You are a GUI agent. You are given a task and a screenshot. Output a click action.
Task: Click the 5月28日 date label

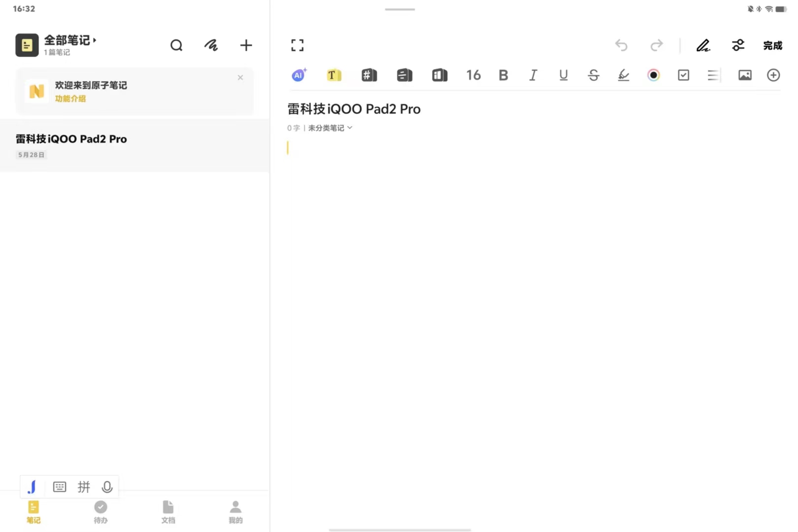click(32, 155)
